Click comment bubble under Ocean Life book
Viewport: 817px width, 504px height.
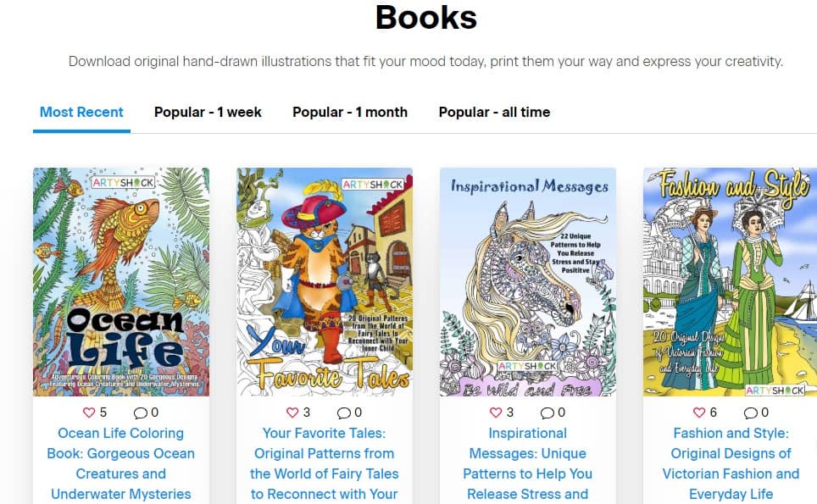(140, 413)
